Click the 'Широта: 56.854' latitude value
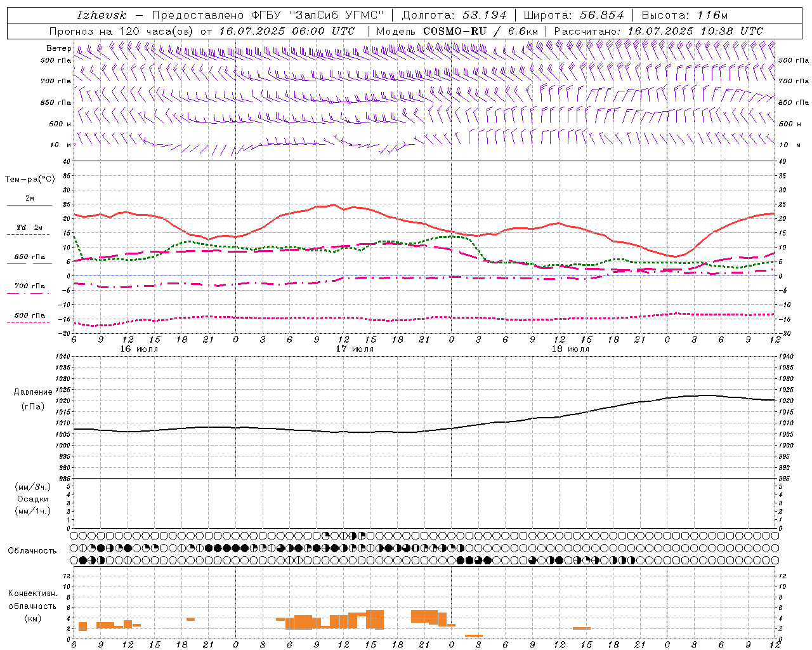This screenshot has width=812, height=650. 573,15
